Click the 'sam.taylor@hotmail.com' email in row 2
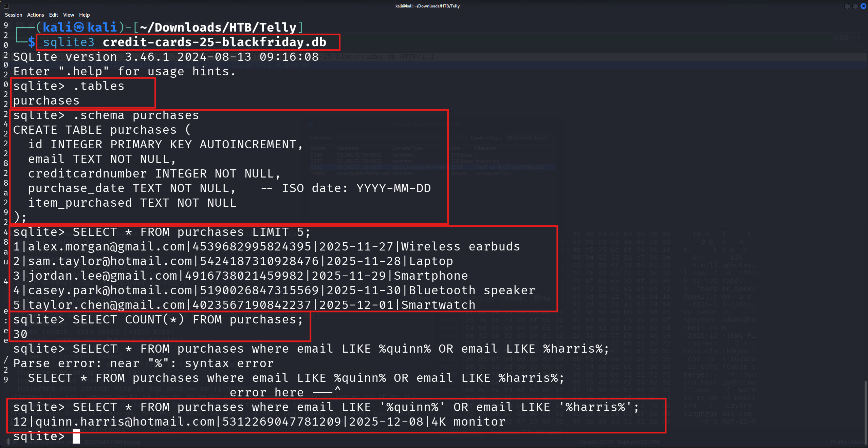This screenshot has width=868, height=448. point(110,261)
